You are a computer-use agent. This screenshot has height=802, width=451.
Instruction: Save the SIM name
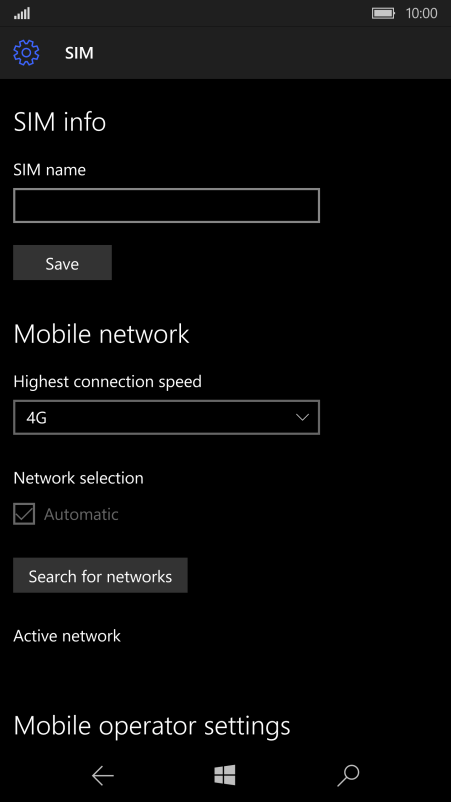(62, 262)
